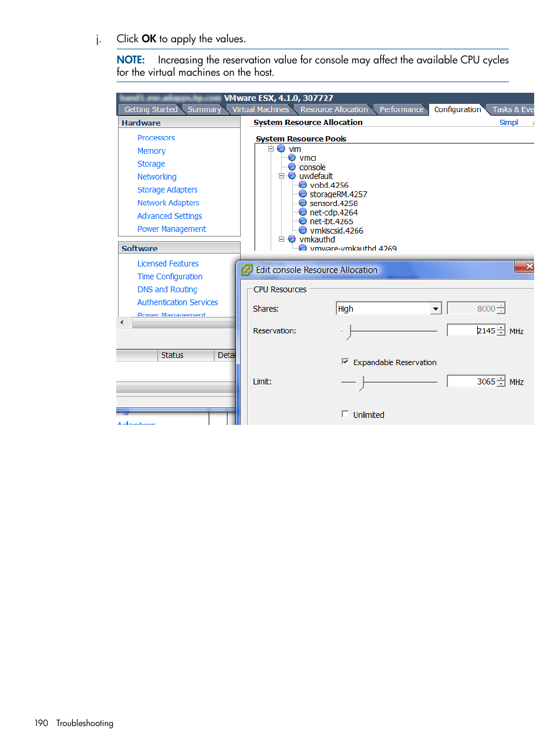Increase the Reservation MHz stepper
This screenshot has width=560, height=746.
tap(501, 328)
